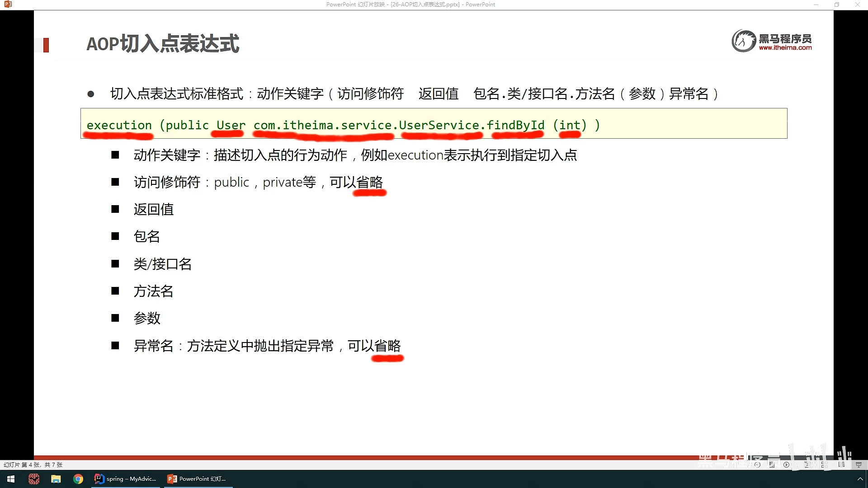Expand the system tray hidden icons chevron
Screen dimensions: 868x488
pyautogui.click(x=860, y=479)
